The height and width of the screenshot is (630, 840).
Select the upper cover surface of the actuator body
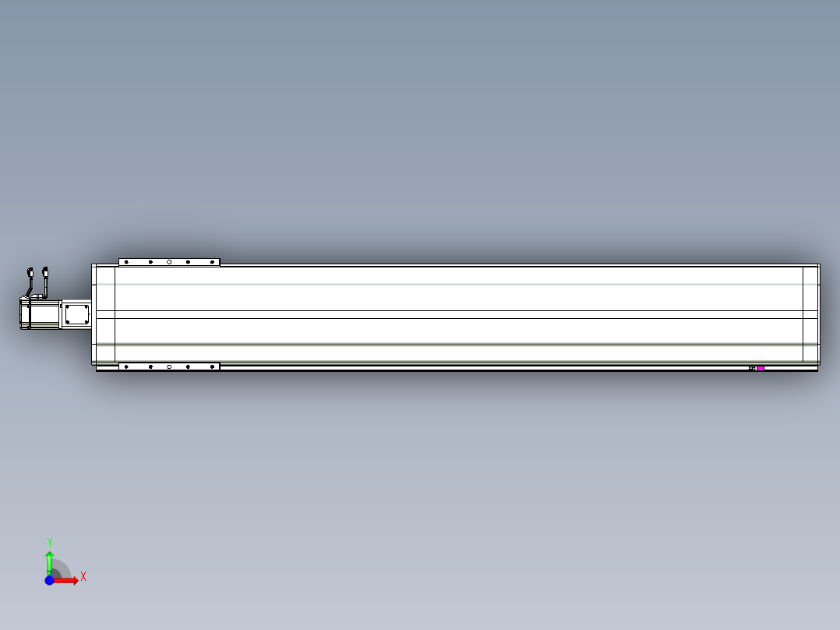[459, 288]
